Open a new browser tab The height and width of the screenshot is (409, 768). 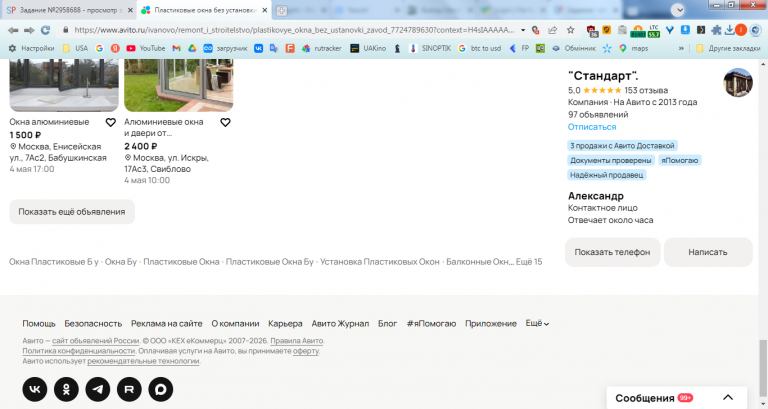(281, 11)
